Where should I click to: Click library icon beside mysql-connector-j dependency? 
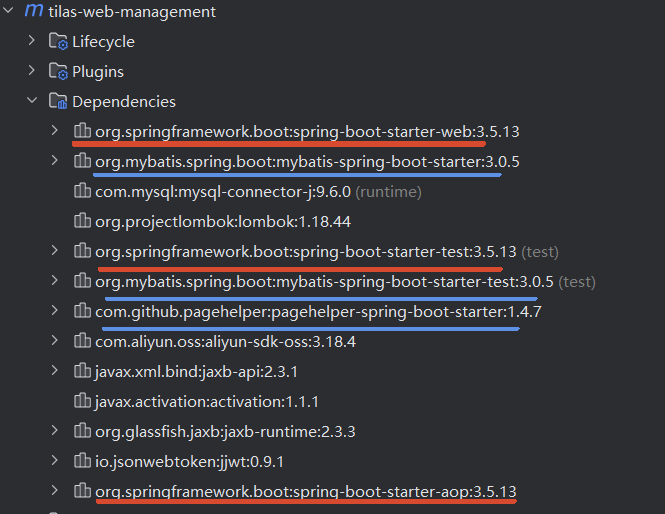[x=82, y=191]
